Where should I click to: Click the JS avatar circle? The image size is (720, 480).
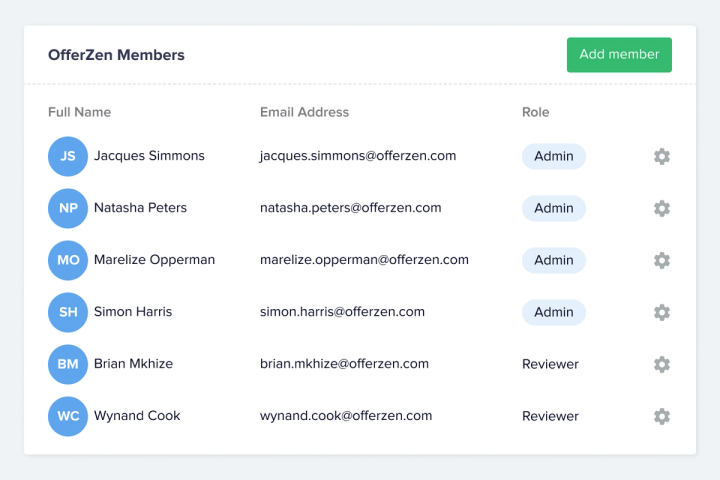68,156
